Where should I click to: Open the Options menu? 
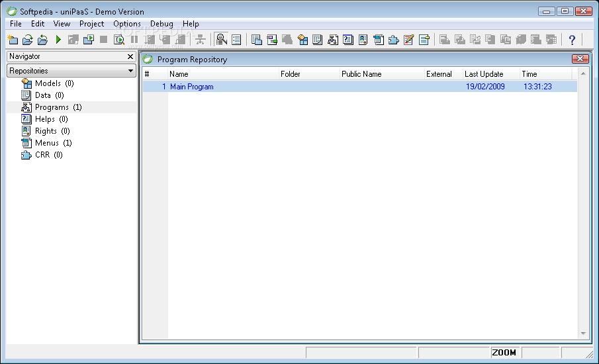pos(127,24)
